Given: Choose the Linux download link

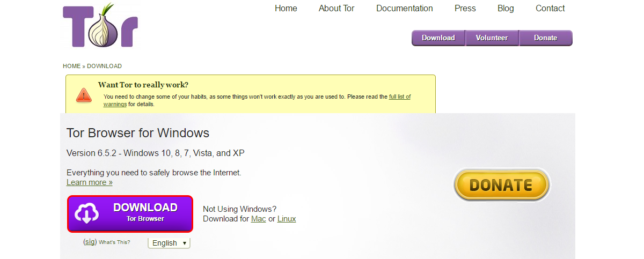Looking at the screenshot, I should tap(286, 219).
